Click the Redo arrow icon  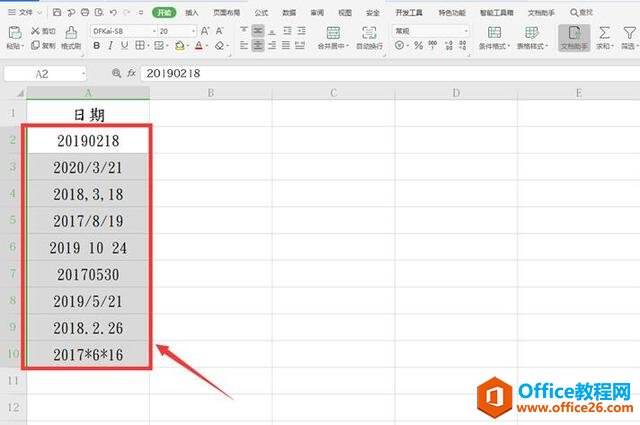tap(127, 13)
